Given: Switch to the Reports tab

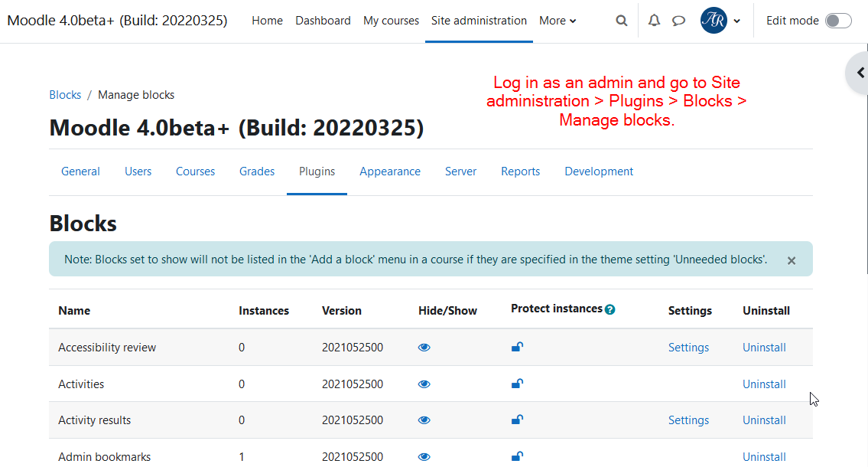Looking at the screenshot, I should tap(520, 171).
